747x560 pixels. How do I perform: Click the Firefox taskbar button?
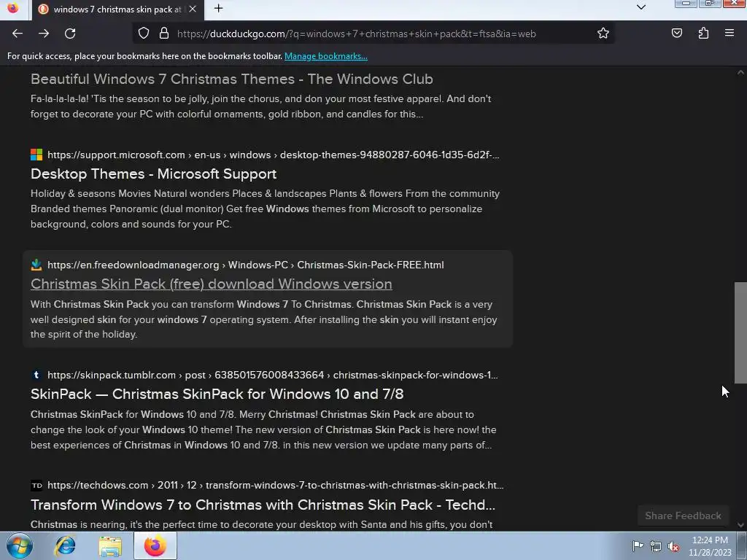(x=155, y=546)
